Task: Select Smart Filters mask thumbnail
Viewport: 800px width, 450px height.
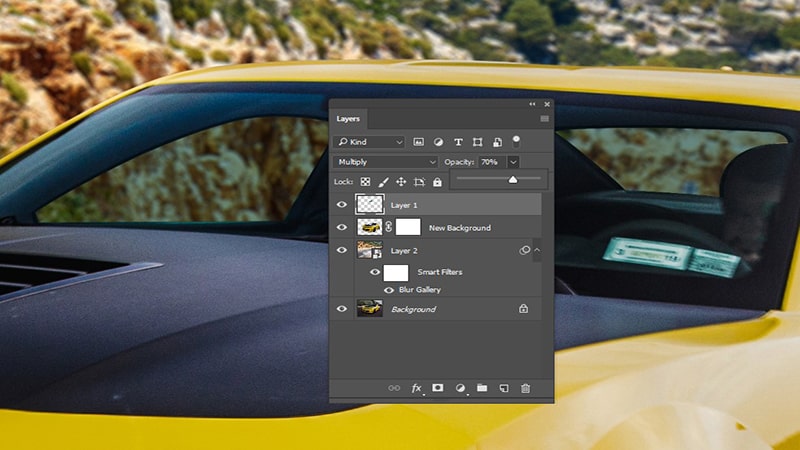Action: (396, 272)
